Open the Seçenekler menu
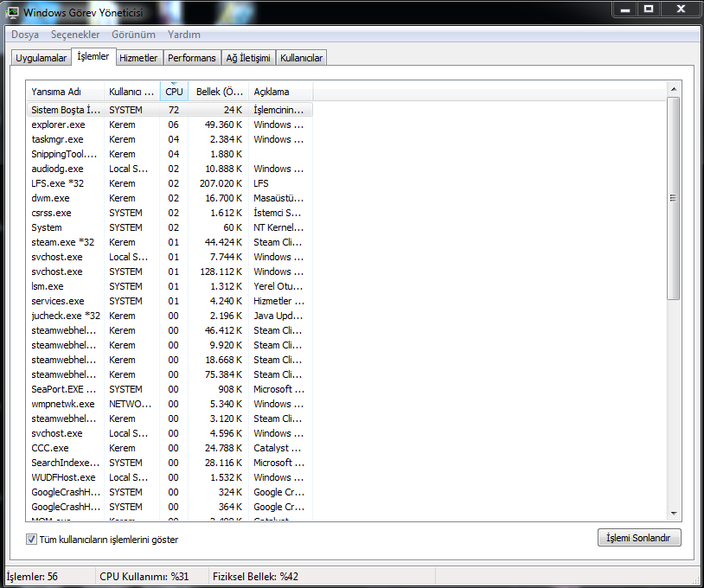 (75, 35)
